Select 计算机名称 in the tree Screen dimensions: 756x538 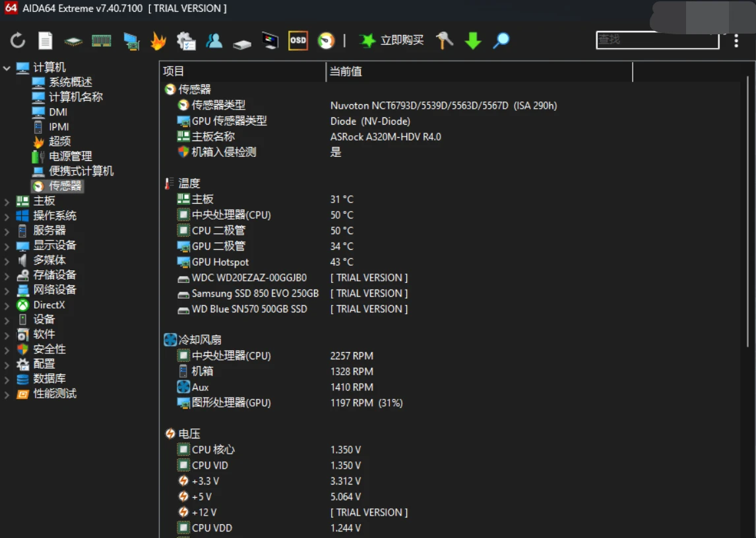[76, 97]
